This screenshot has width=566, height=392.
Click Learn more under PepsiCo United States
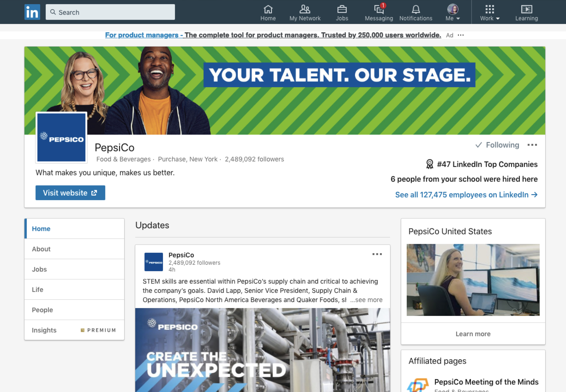tap(473, 334)
